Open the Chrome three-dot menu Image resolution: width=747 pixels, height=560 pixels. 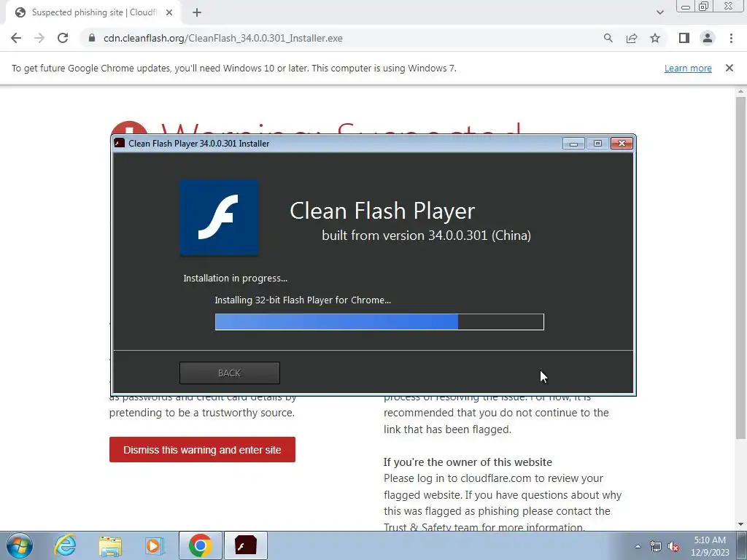(731, 38)
